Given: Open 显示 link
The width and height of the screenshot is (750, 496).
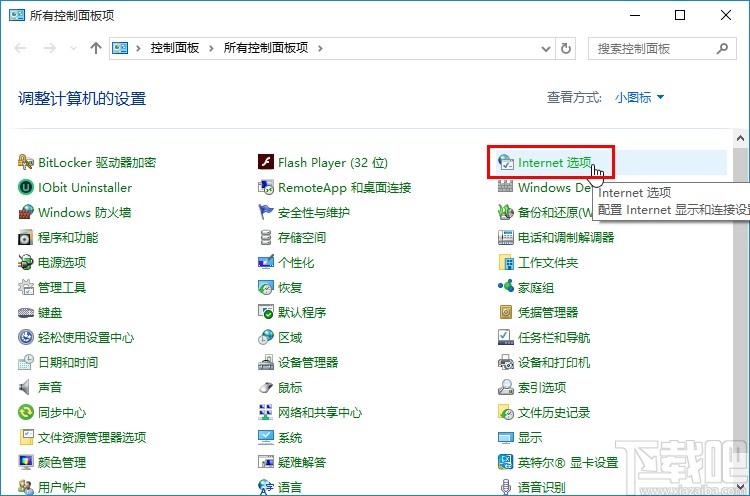Looking at the screenshot, I should point(530,437).
